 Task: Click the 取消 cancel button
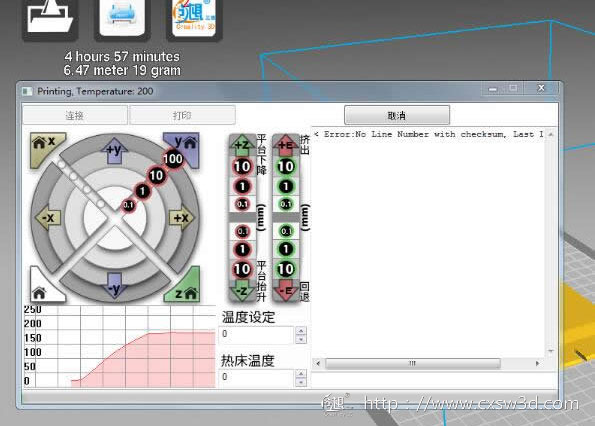click(x=397, y=115)
